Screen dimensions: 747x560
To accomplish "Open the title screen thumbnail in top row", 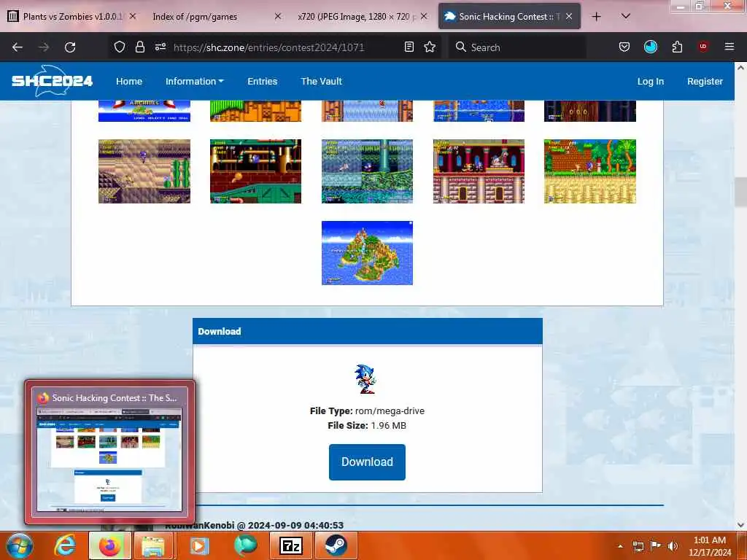I will pos(144,111).
